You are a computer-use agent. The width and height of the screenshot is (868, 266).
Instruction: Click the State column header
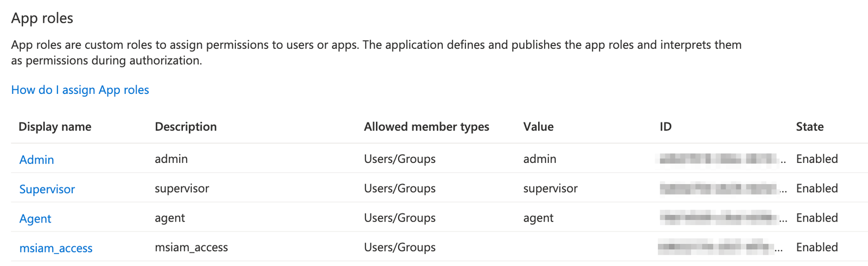pyautogui.click(x=809, y=127)
